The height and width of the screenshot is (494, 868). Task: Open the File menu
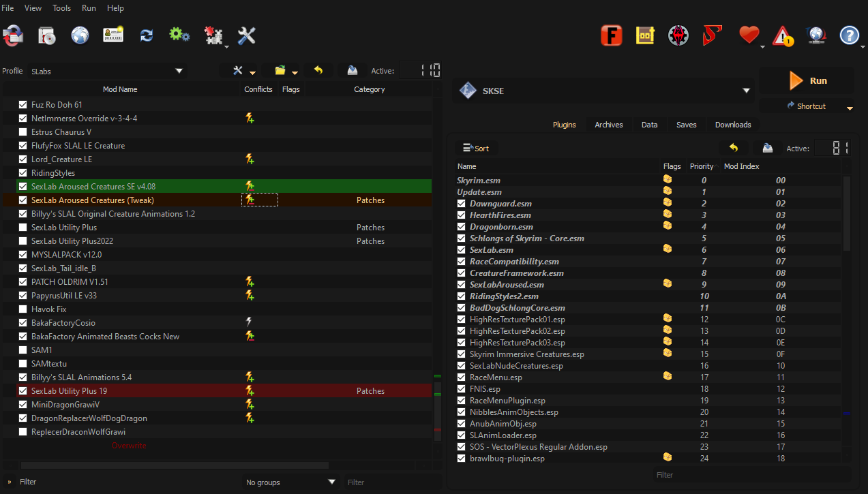click(x=8, y=8)
